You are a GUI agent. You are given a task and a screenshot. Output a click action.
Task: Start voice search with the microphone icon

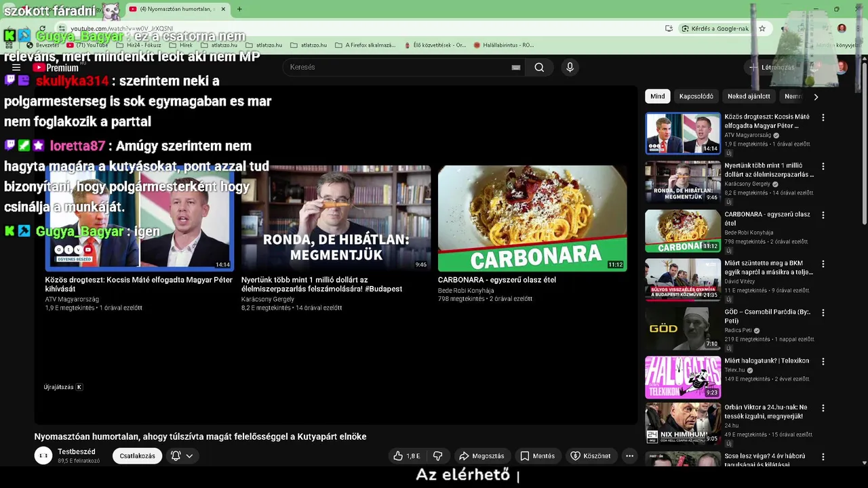point(570,67)
